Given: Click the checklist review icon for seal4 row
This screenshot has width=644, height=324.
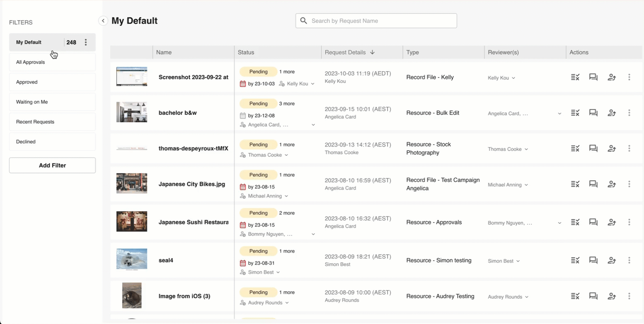Looking at the screenshot, I should point(575,260).
